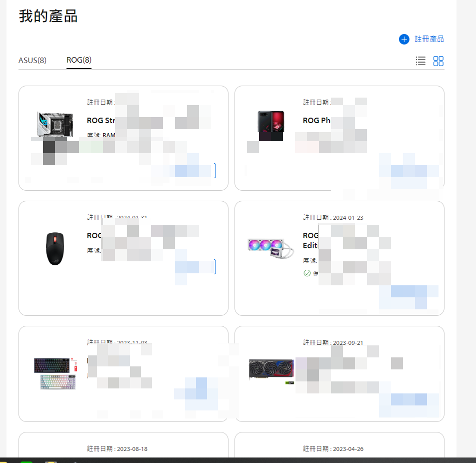The width and height of the screenshot is (476, 463).
Task: Switch to grid view layout
Action: click(x=438, y=61)
